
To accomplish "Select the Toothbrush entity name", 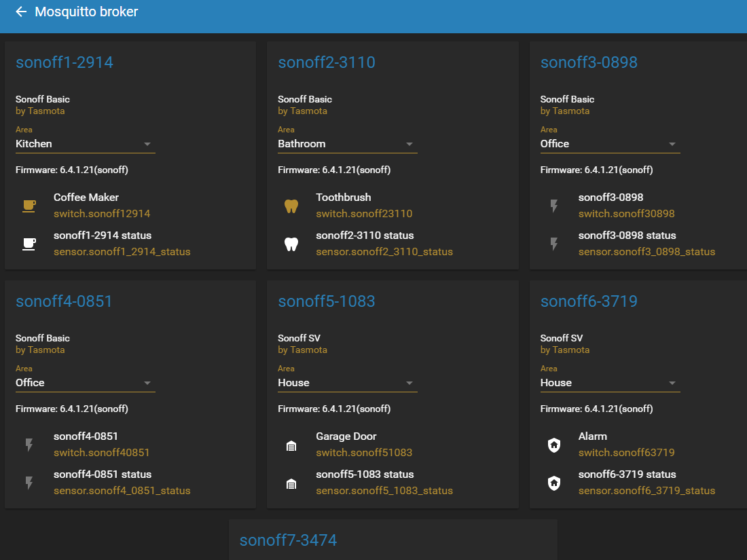I will [x=344, y=197].
